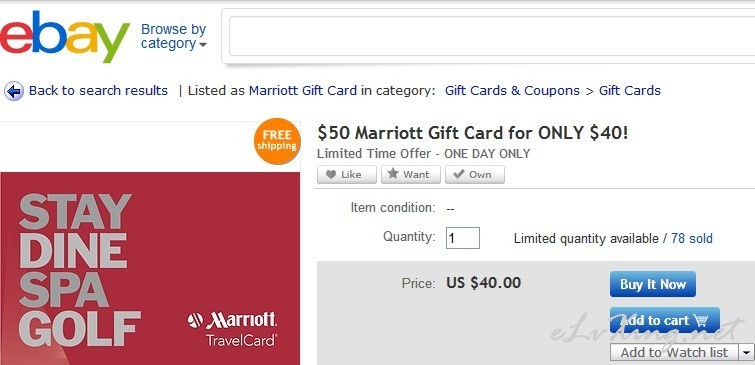
Task: Click the Marriott TravelCard logo on image
Action: coord(232,328)
